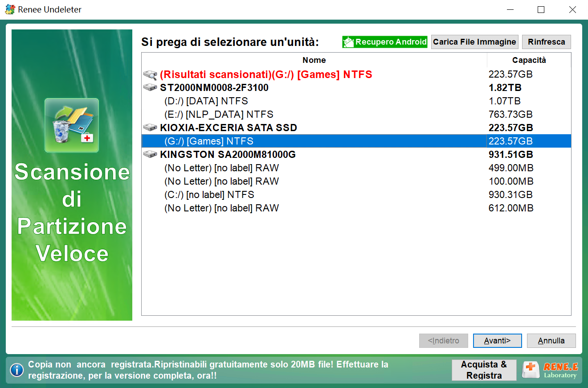588x388 pixels.
Task: Click the recycle bin recovery icon in the left panel
Action: (72, 125)
